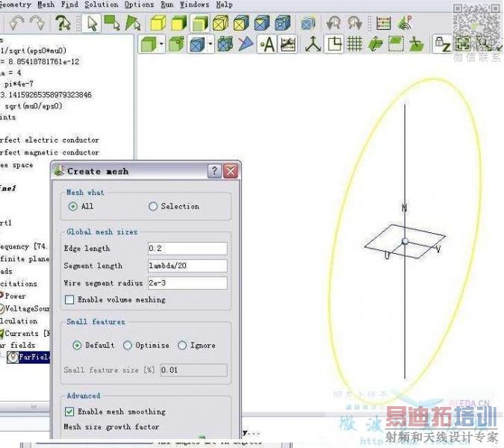Viewport: 504px width, 448px height.
Task: Open the Mesh menu
Action: tap(46, 4)
